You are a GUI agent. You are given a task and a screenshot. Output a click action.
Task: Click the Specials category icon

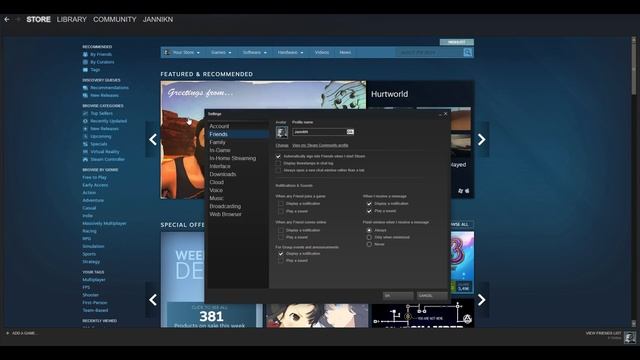(85, 144)
